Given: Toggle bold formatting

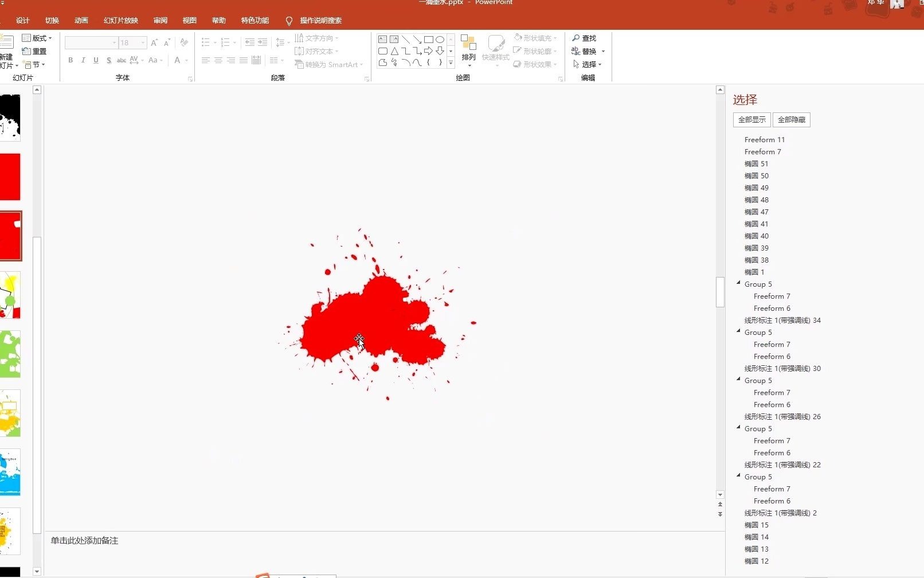Looking at the screenshot, I should [71, 60].
